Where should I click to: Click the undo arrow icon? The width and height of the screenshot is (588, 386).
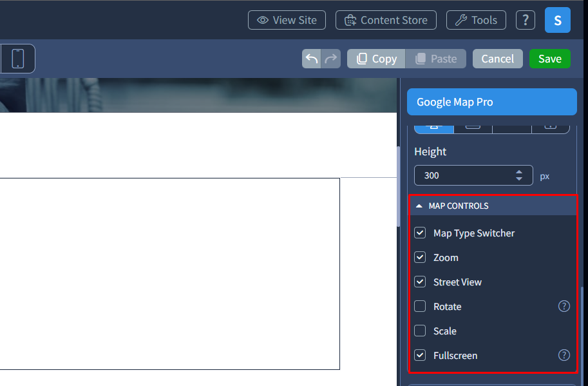[312, 59]
